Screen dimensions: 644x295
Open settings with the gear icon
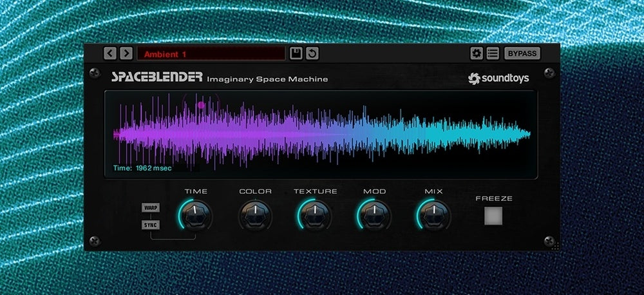click(477, 53)
